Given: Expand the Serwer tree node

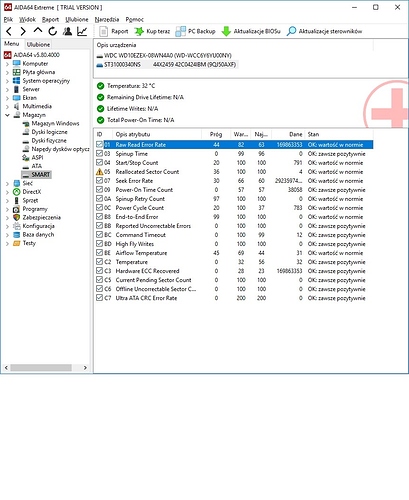Looking at the screenshot, I should (x=7, y=89).
